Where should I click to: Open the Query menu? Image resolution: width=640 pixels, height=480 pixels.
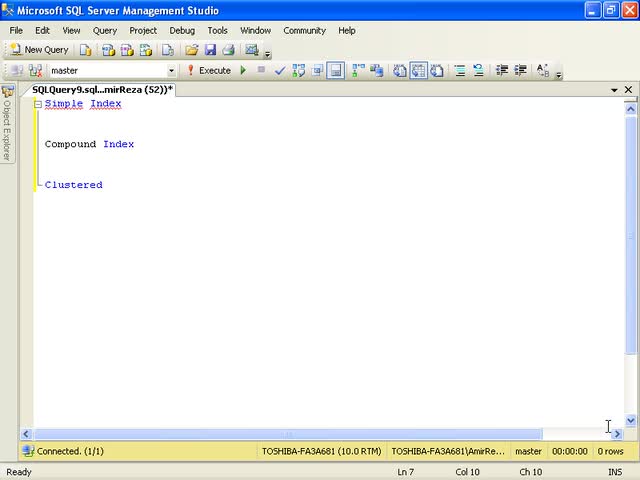click(x=104, y=31)
